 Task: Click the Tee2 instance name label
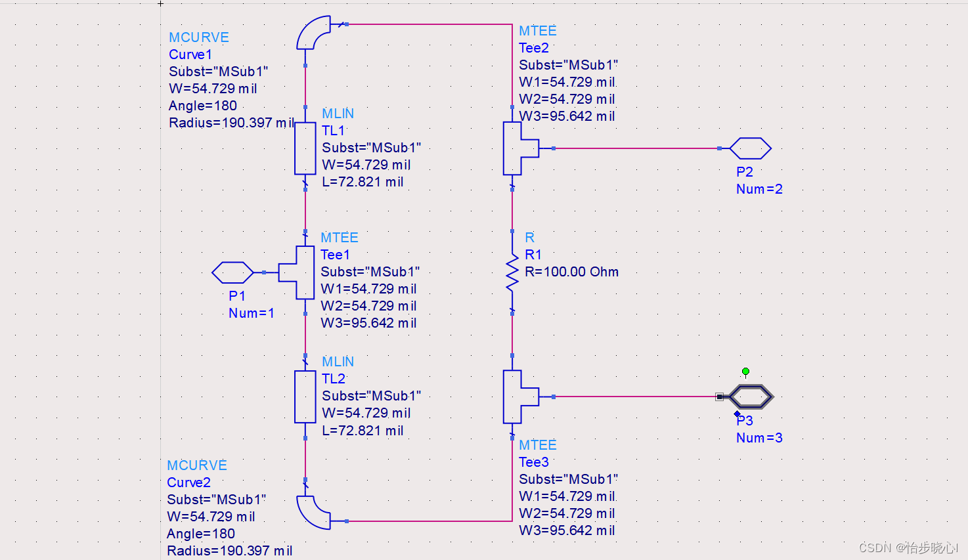[x=534, y=48]
